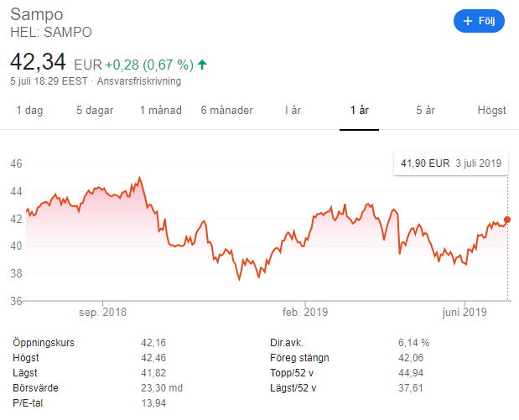Click the 41,90 EUR 3 juli 2019 tooltip
This screenshot has width=519, height=420.
click(x=451, y=163)
